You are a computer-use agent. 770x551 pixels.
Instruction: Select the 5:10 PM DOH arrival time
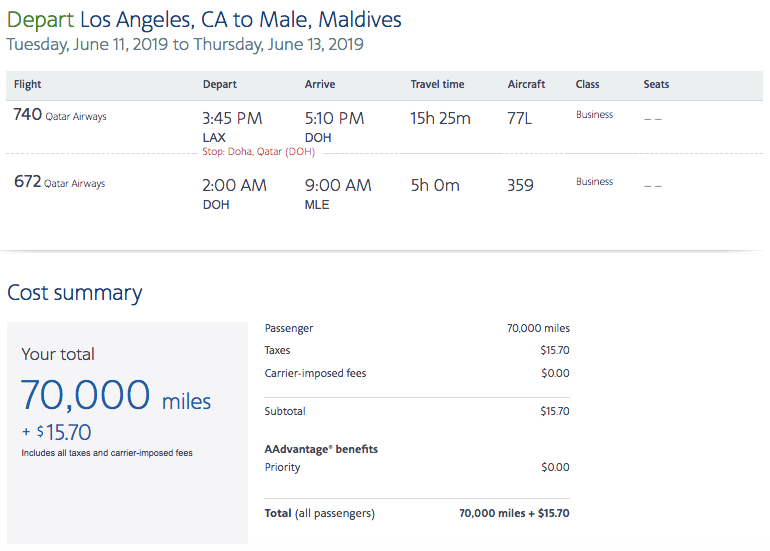334,118
